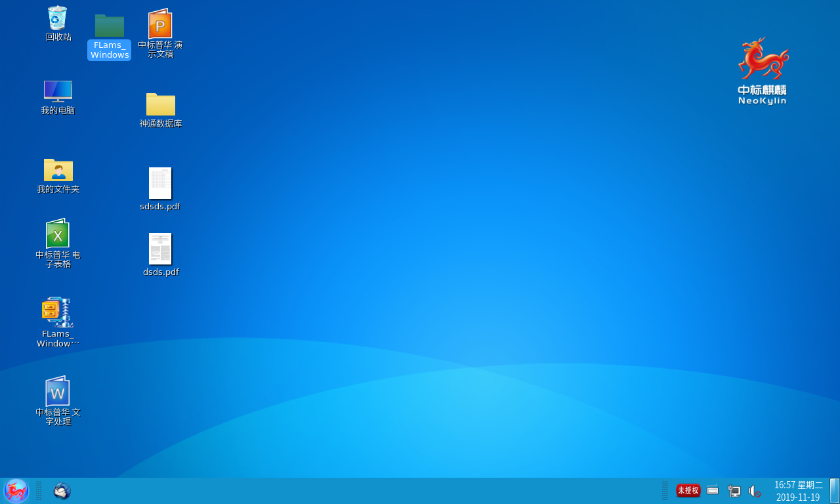840x504 pixels.
Task: Open 中标普华 演示文稿 presentation app
Action: click(x=160, y=25)
